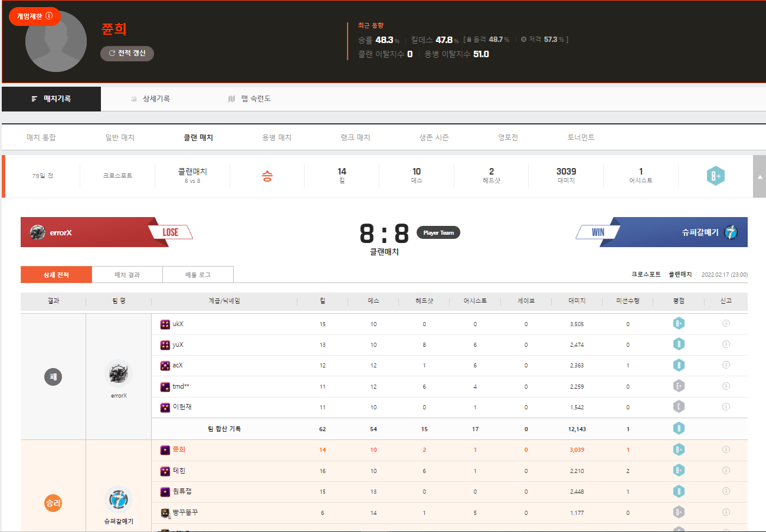This screenshot has height=532, width=766.
Task: Switch to the 매치 결과 sub-tab
Action: [x=127, y=275]
